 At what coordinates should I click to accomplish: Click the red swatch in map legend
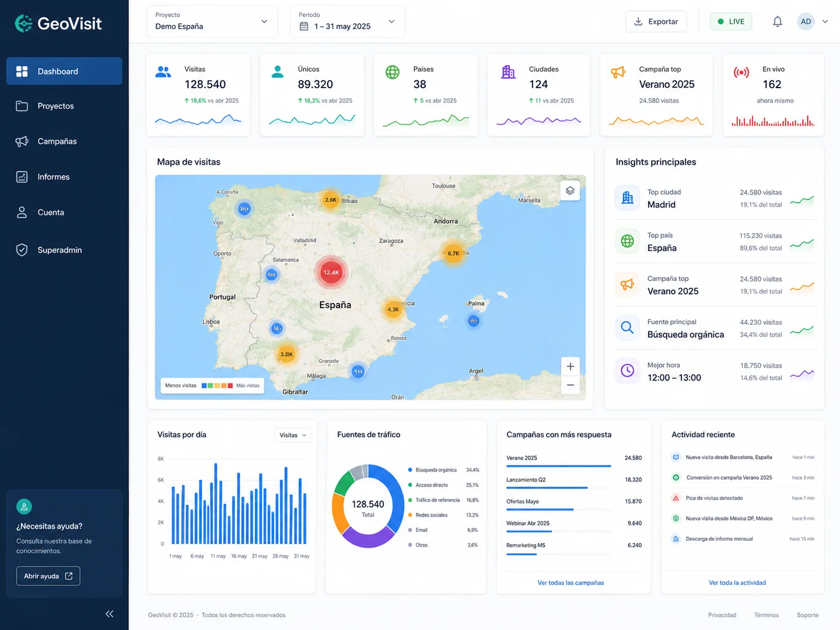230,385
